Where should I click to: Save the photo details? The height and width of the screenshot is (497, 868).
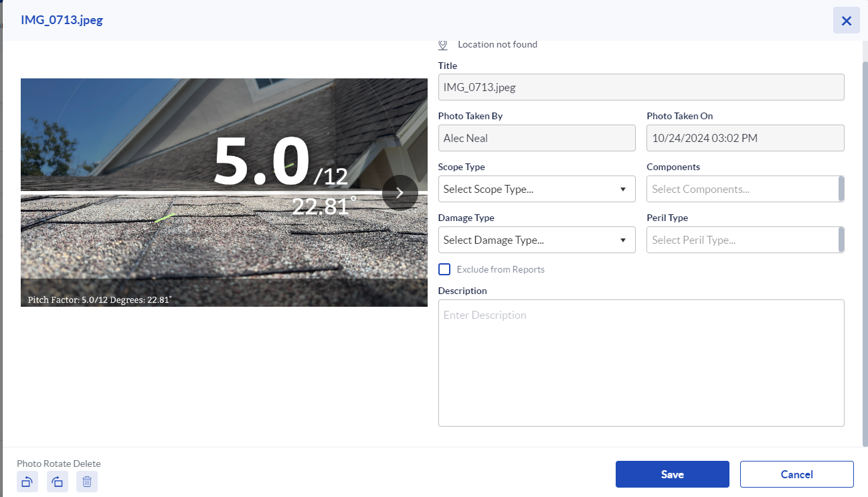tap(673, 474)
